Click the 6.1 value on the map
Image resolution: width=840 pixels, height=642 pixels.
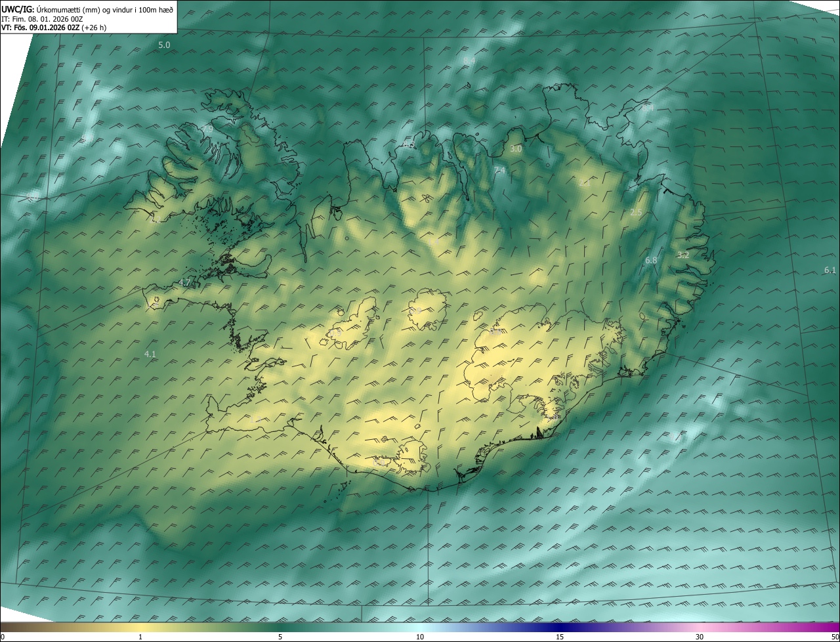[x=830, y=270]
